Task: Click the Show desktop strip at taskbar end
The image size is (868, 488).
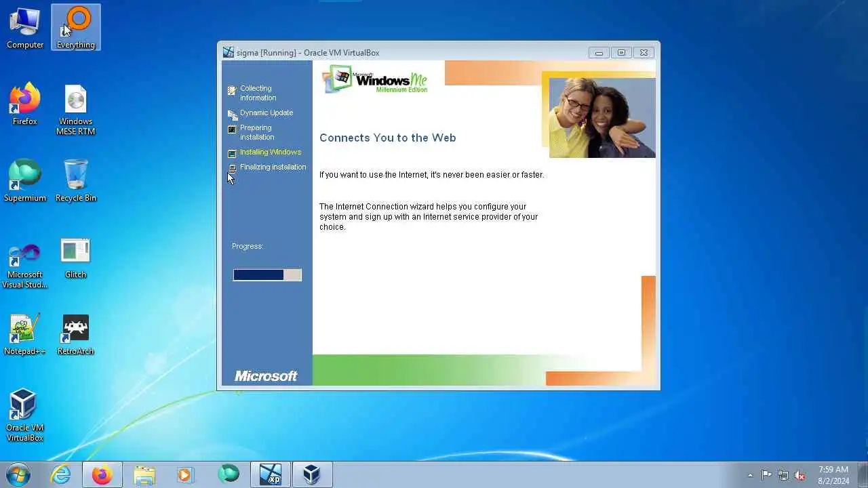Action: tap(863, 475)
